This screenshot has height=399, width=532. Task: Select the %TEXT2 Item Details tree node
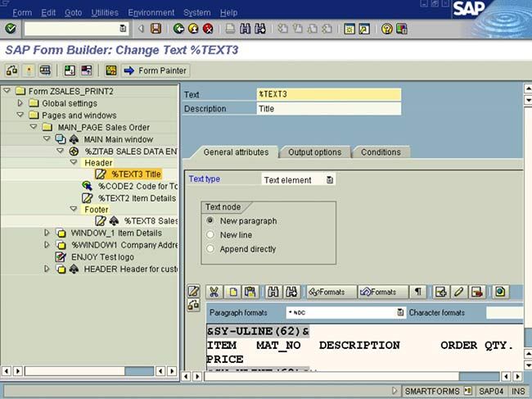(x=137, y=198)
